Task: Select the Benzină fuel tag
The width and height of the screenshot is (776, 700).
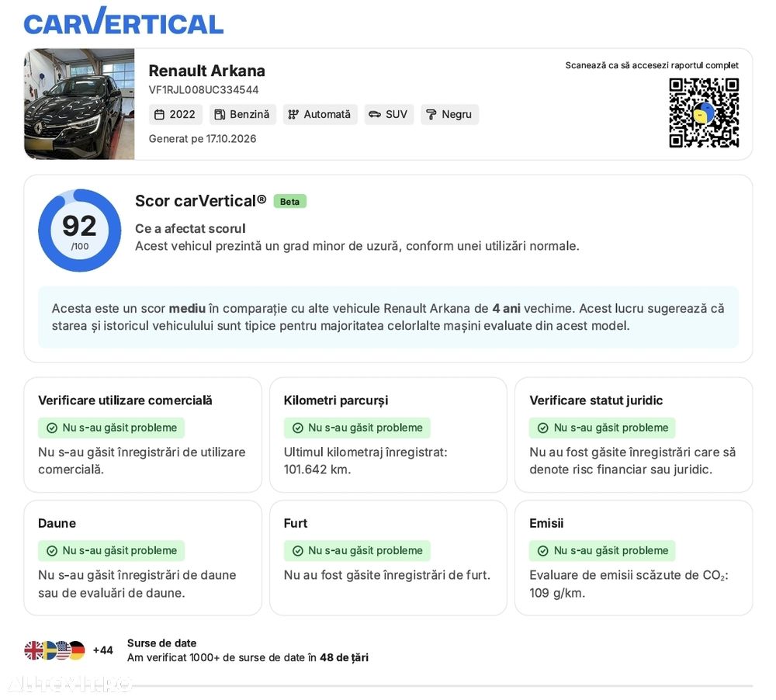Action: pos(242,114)
